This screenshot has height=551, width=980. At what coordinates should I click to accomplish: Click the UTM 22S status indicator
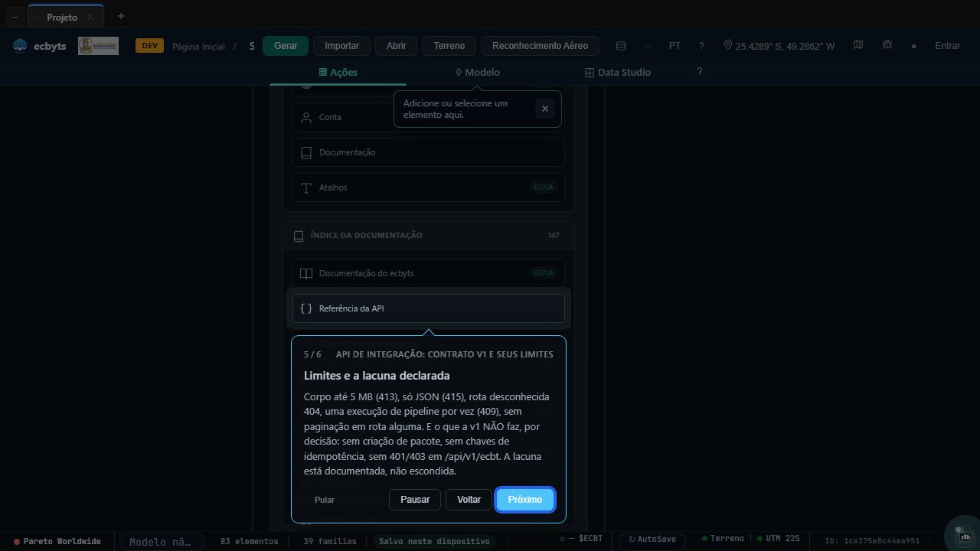777,539
